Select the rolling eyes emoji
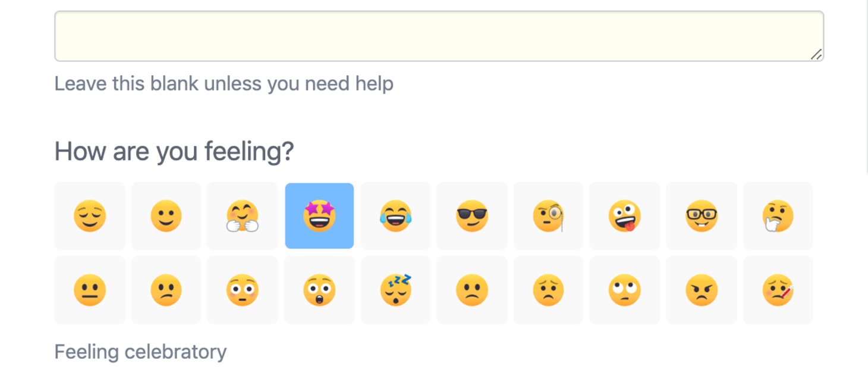Image resolution: width=868 pixels, height=391 pixels. point(625,290)
